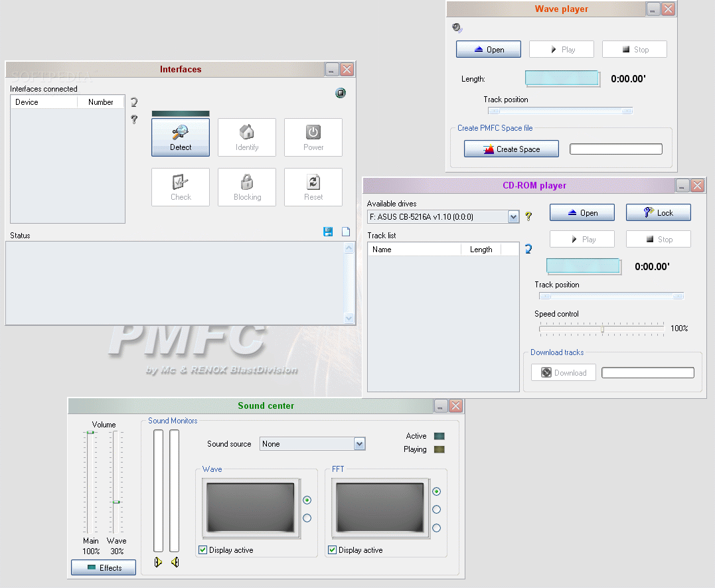Click the Playing indicator in Sound center

click(x=439, y=449)
